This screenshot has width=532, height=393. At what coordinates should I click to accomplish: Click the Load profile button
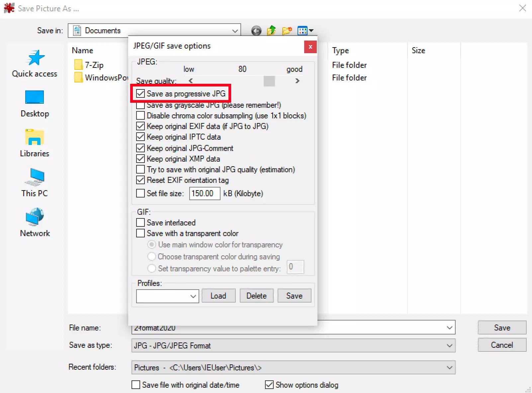(x=219, y=296)
